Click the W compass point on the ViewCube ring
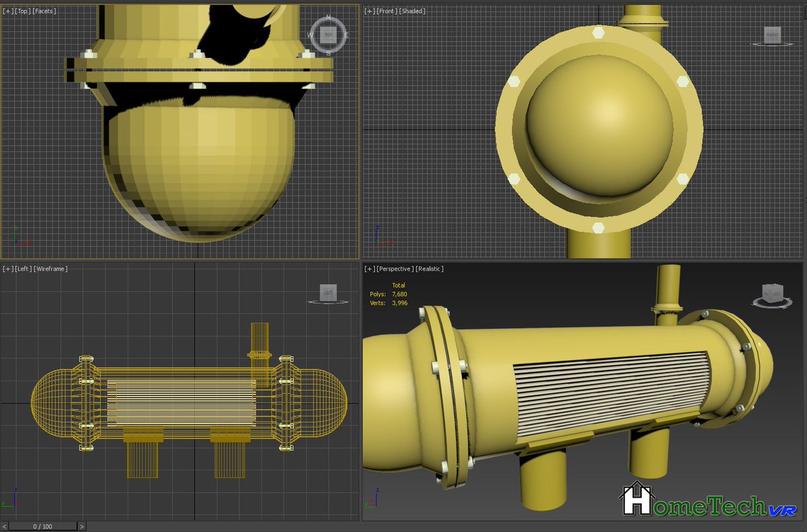Viewport: 807px width, 532px height. [311, 34]
